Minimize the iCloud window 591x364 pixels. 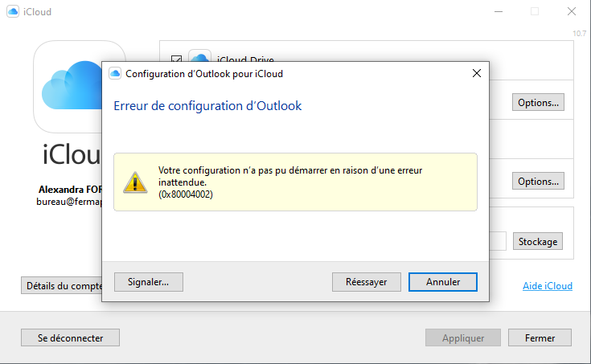point(499,11)
